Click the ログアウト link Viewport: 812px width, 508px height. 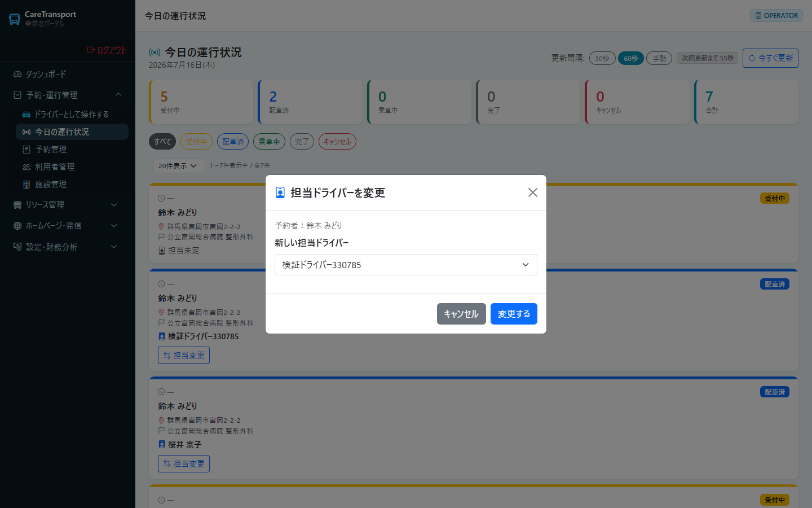pos(107,50)
